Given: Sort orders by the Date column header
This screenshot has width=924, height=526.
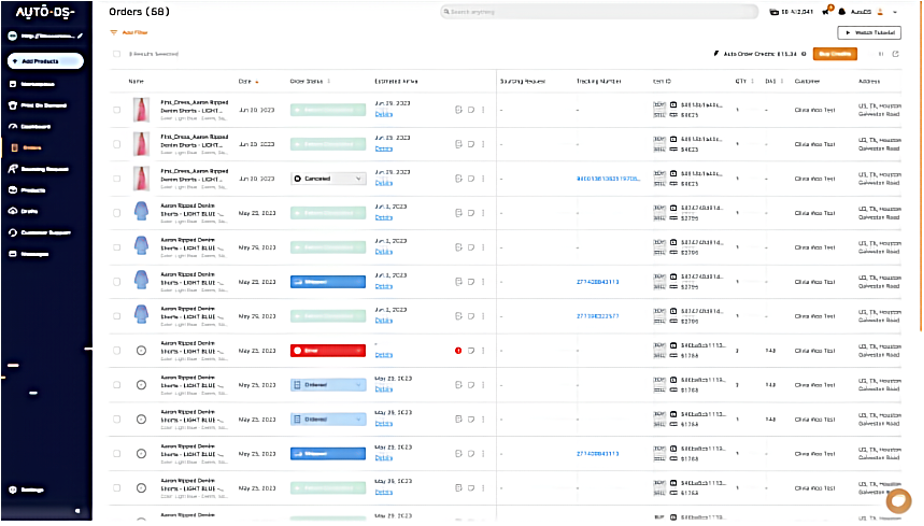Looking at the screenshot, I should (x=245, y=81).
